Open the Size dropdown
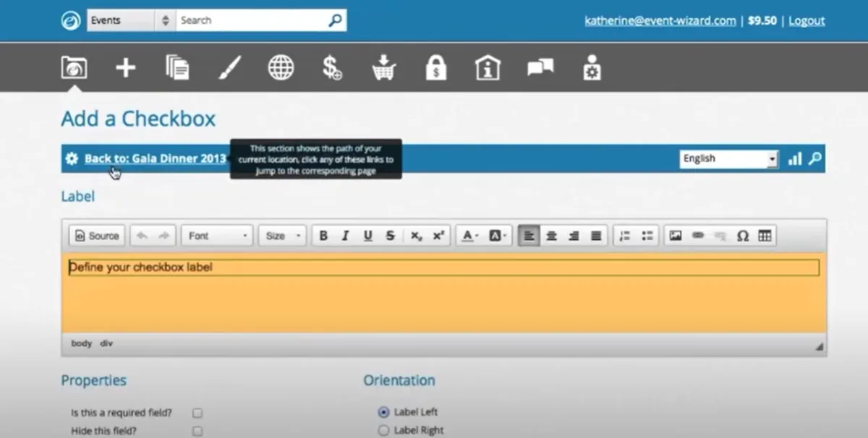This screenshot has width=868, height=438. (x=282, y=236)
